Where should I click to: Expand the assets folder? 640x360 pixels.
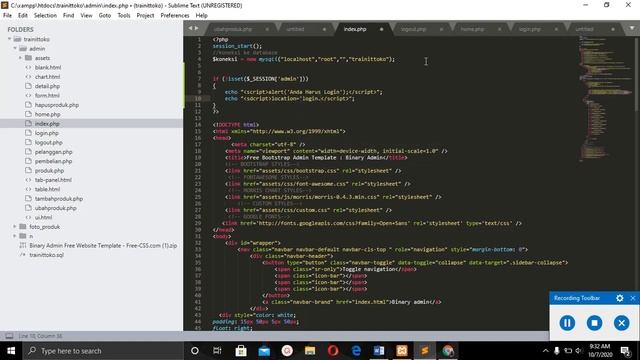click(x=20, y=58)
